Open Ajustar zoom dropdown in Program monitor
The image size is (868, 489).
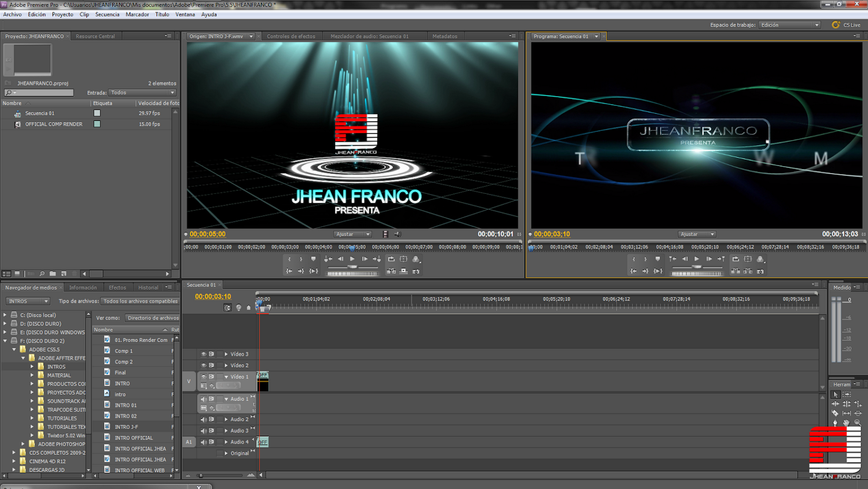(x=697, y=234)
